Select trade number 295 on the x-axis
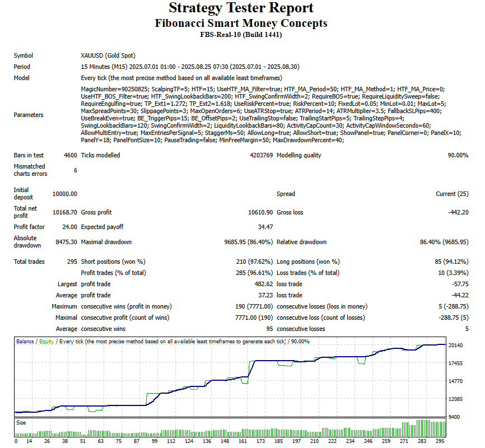 440,441
